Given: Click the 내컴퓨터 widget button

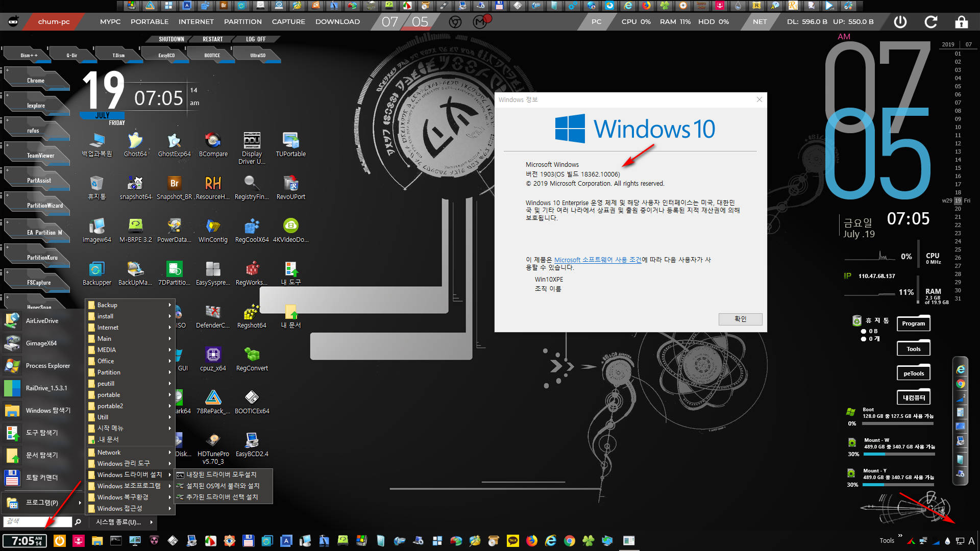Looking at the screenshot, I should [914, 397].
